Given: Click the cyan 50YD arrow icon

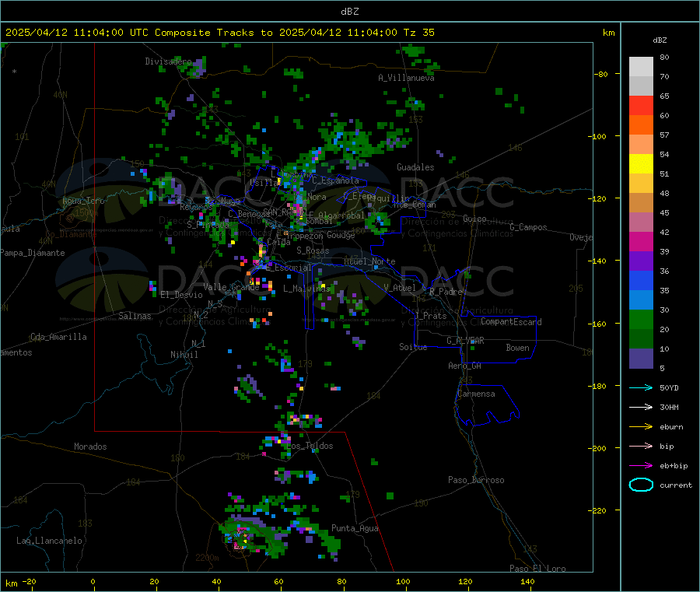Looking at the screenshot, I should [x=641, y=387].
